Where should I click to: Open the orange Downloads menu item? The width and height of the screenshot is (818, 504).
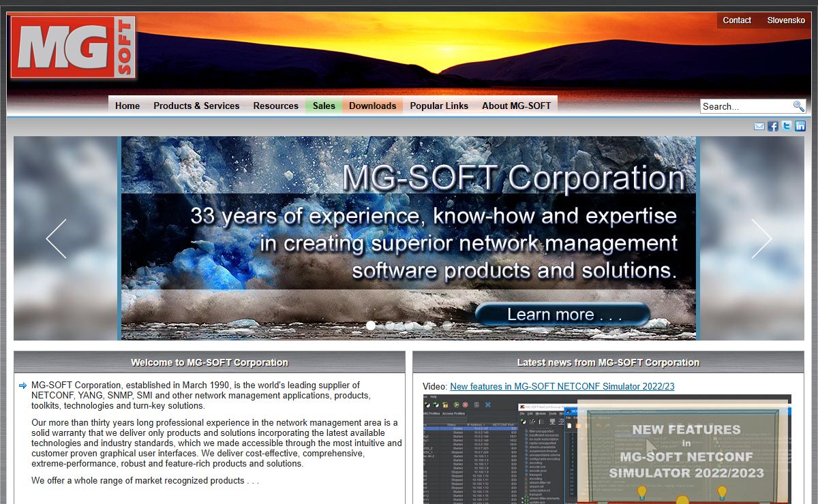(372, 106)
